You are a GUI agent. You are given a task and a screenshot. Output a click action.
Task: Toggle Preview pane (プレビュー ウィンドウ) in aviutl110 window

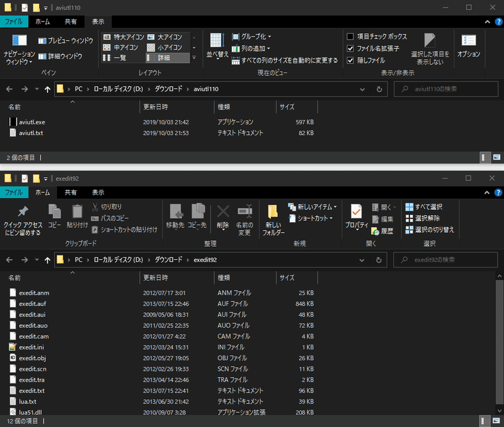66,40
